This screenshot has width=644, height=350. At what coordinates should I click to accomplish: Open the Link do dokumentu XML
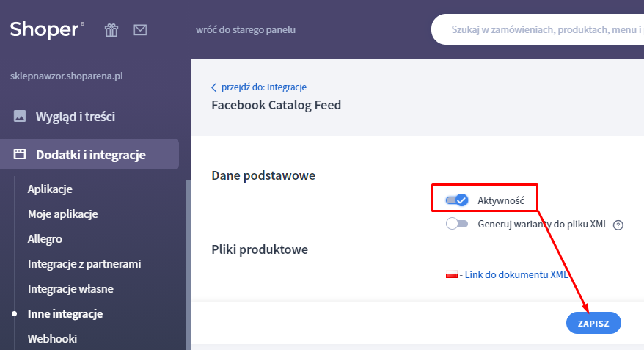pos(517,275)
